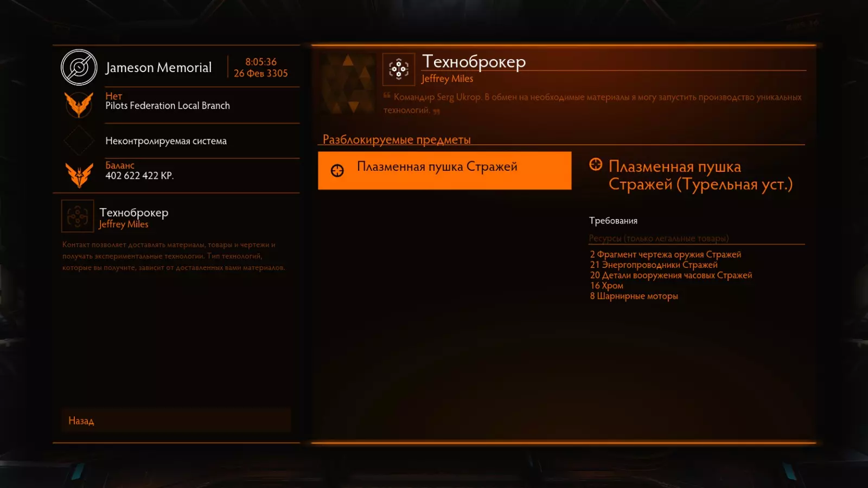Click the Фрагмент чертежа оружия Стражей requirement
Image resolution: width=868 pixels, height=488 pixels.
tap(666, 254)
